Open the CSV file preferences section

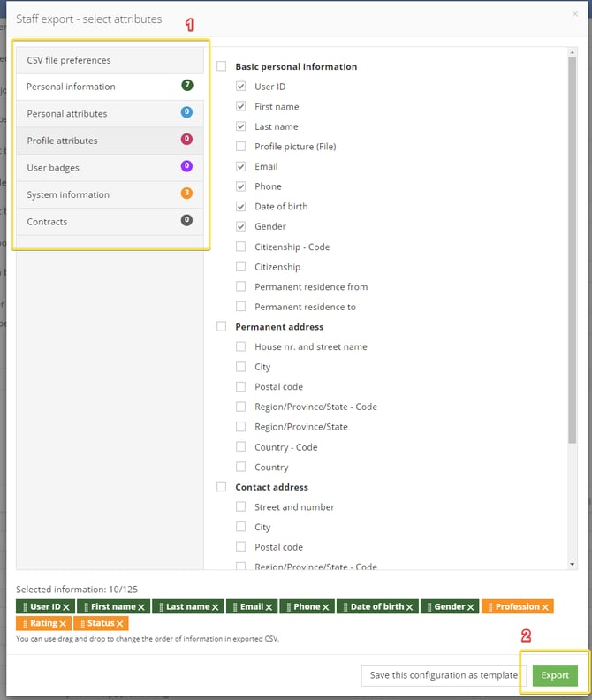click(110, 60)
